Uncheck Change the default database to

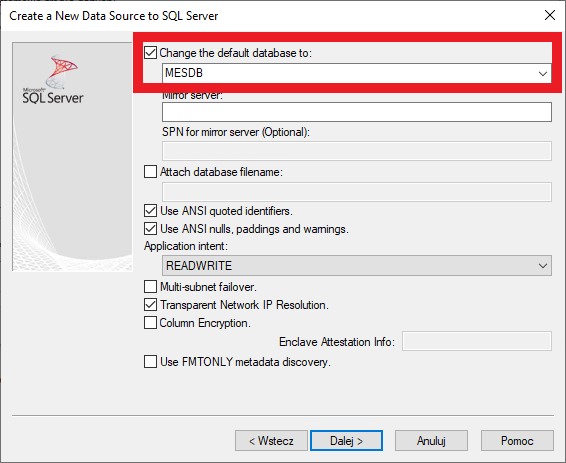coord(151,53)
